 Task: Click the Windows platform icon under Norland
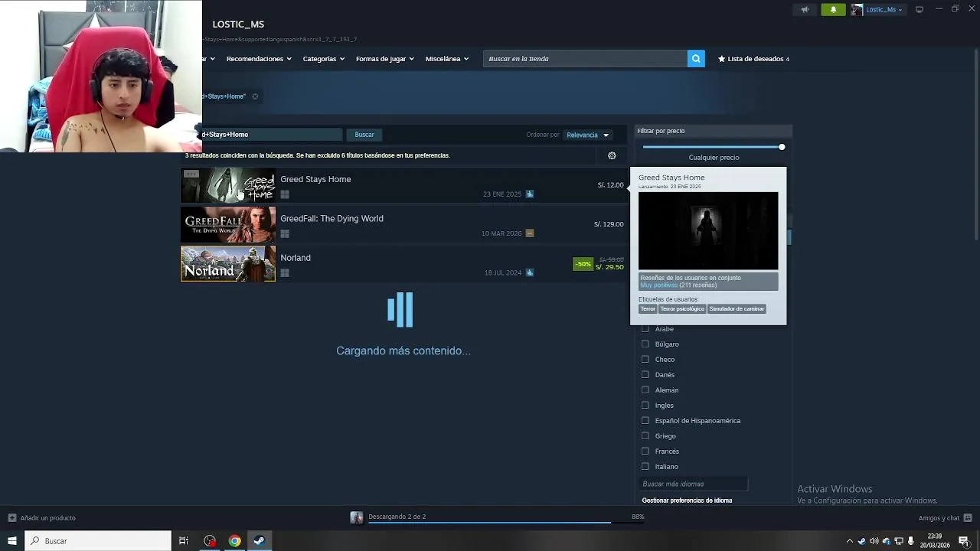[285, 272]
